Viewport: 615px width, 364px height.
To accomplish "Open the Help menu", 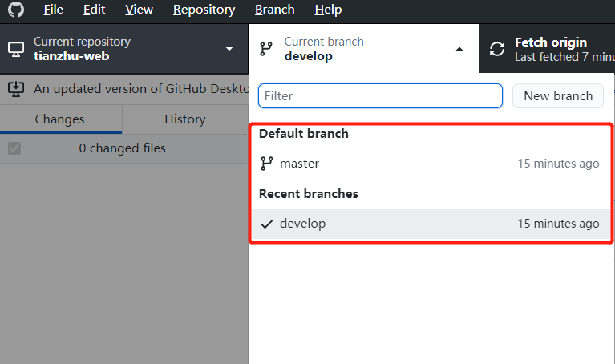I will [x=328, y=10].
